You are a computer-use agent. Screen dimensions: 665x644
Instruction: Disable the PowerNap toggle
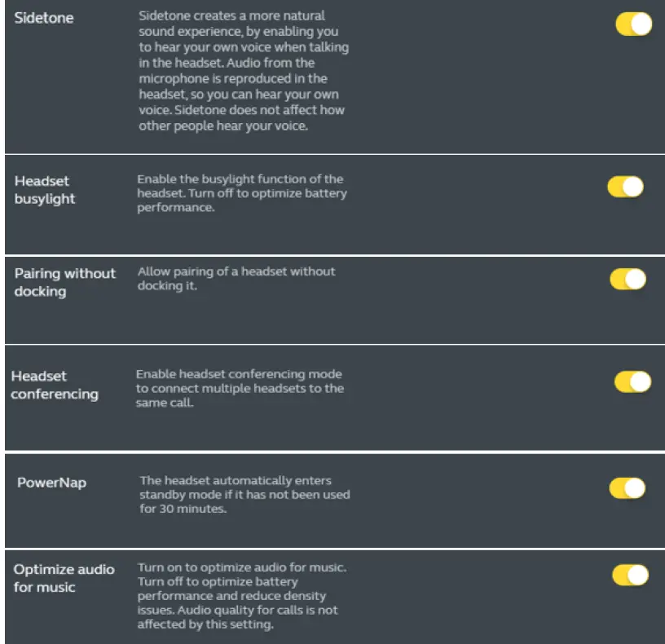[627, 488]
